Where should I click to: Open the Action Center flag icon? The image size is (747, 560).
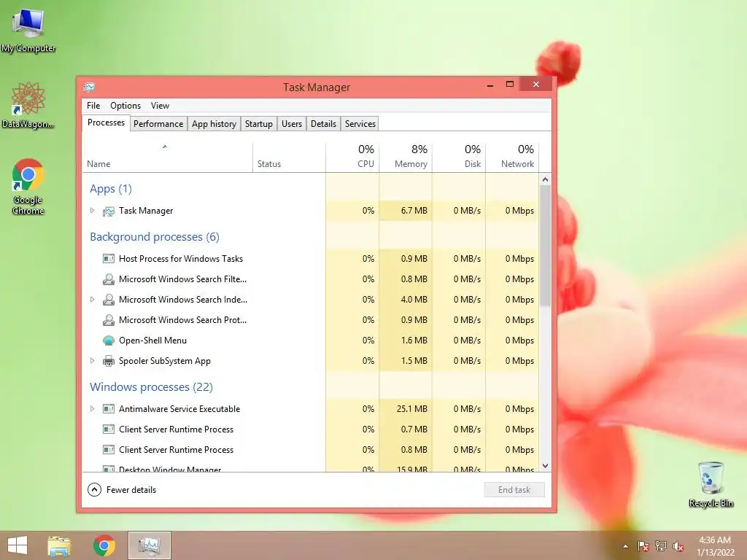point(643,546)
